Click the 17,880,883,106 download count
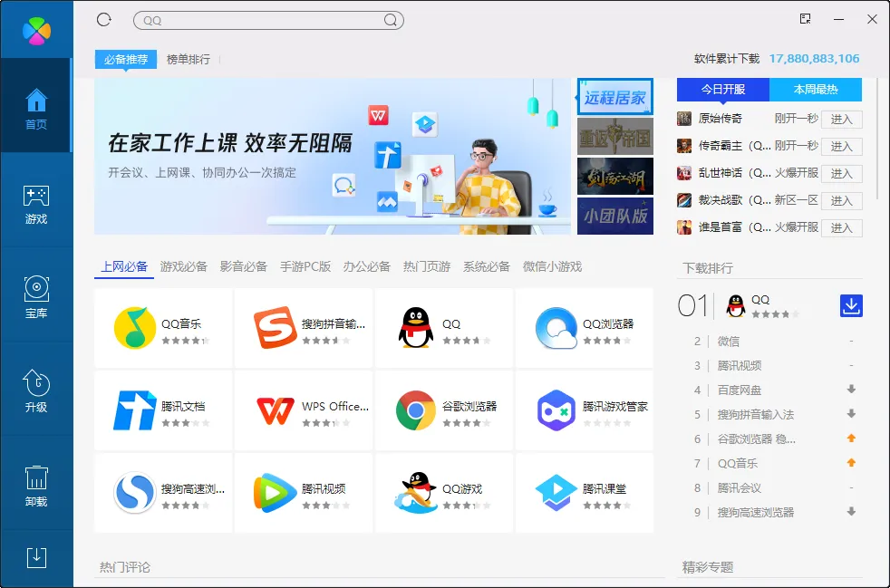890x588 pixels. [x=814, y=59]
